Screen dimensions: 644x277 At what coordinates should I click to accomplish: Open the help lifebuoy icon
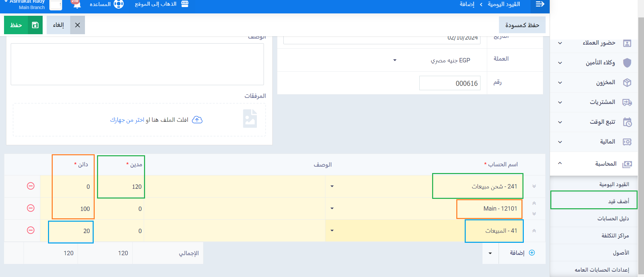coord(119,4)
